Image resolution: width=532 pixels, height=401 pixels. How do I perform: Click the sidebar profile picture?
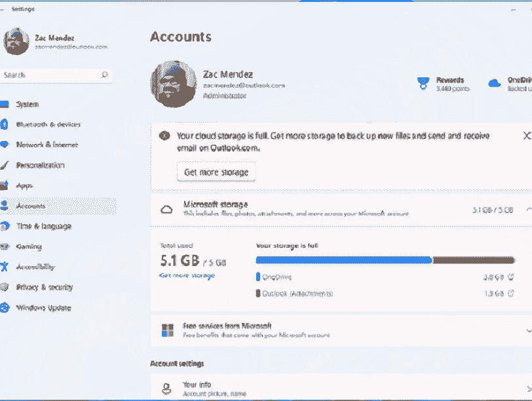click(16, 41)
